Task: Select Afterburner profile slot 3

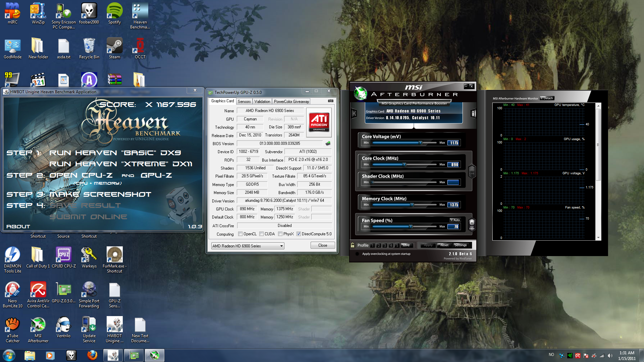Action: tap(385, 245)
